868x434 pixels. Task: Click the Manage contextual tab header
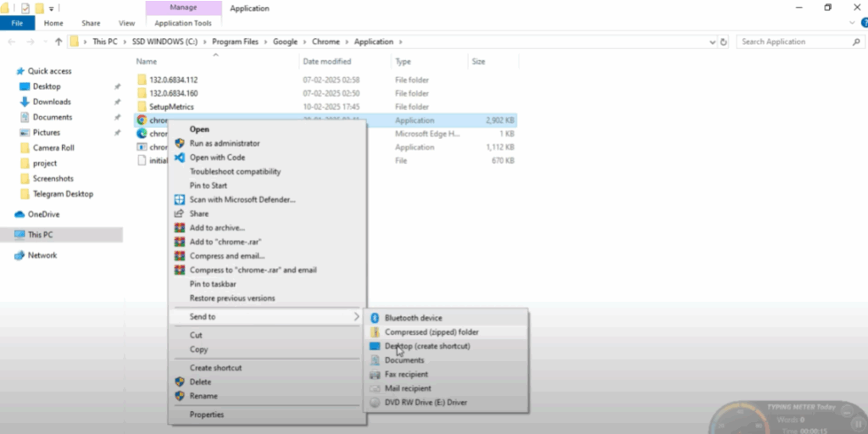point(183,8)
